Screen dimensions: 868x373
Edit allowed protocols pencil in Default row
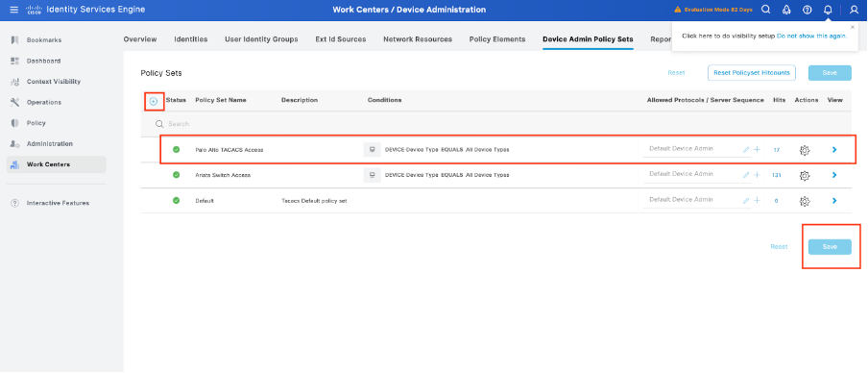point(746,201)
